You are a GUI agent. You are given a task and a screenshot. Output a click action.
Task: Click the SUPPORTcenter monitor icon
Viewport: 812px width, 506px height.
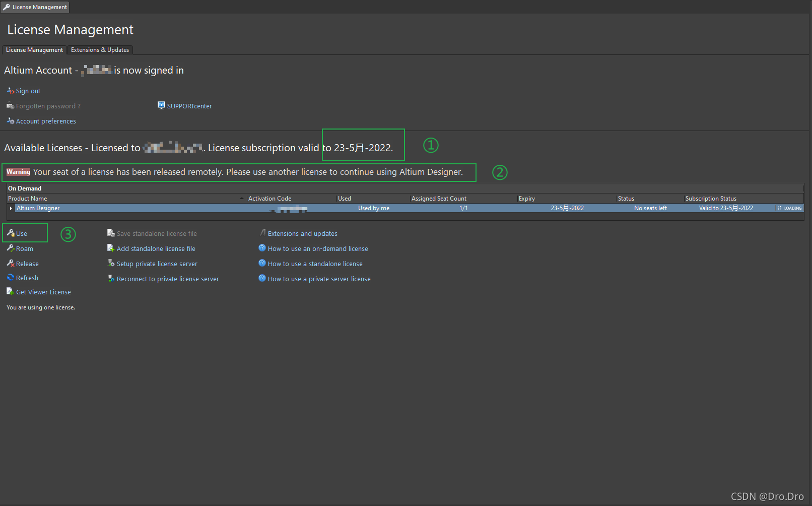[x=161, y=105]
